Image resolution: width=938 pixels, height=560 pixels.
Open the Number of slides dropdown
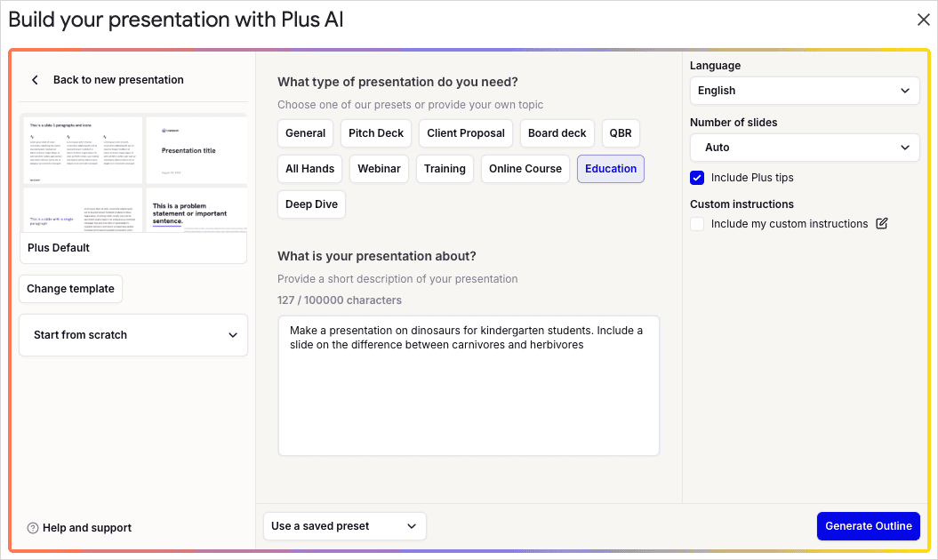pos(805,148)
